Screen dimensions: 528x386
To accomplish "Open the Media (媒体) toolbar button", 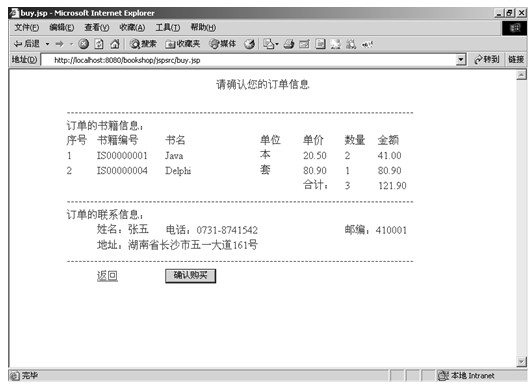I will tap(223, 44).
